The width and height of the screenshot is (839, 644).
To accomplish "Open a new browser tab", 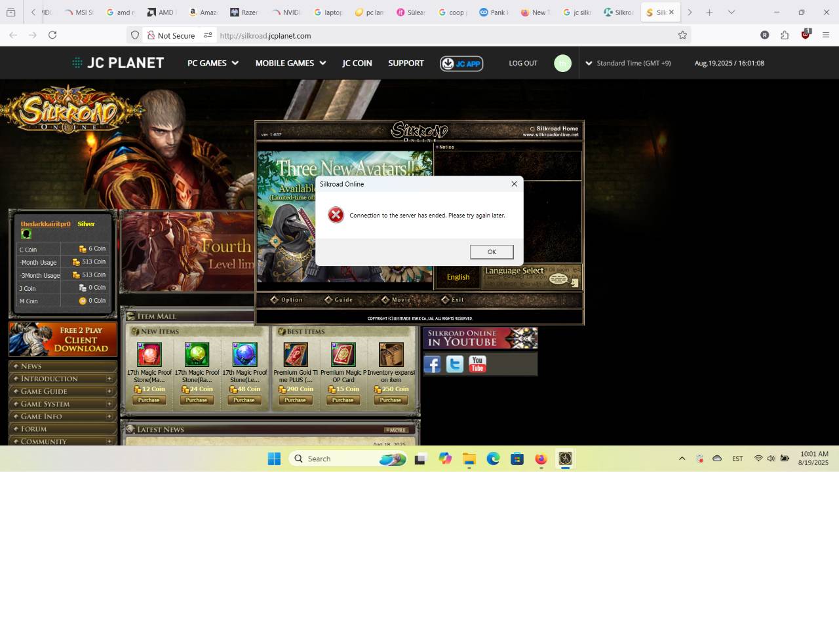I will (x=709, y=12).
